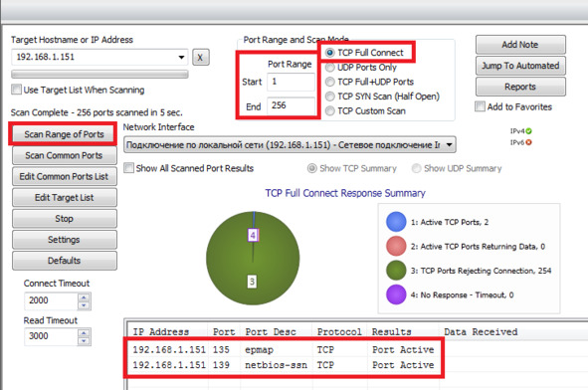Select UDP Ports Only scan mode
Image resolution: width=588 pixels, height=390 pixels.
tap(330, 68)
